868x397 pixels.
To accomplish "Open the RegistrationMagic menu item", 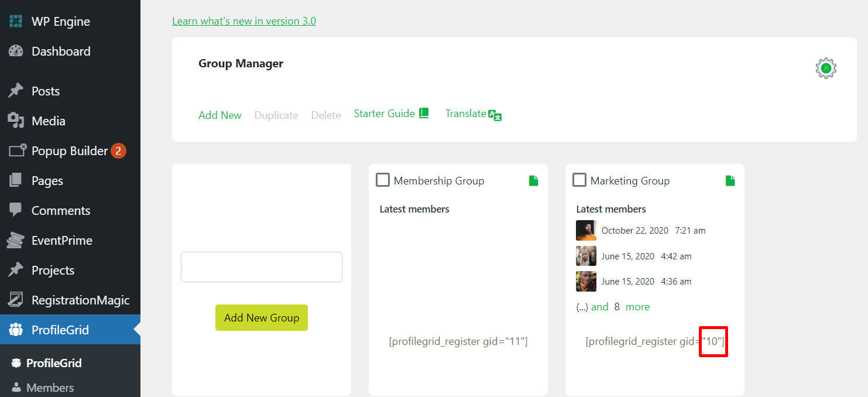I will click(x=80, y=300).
